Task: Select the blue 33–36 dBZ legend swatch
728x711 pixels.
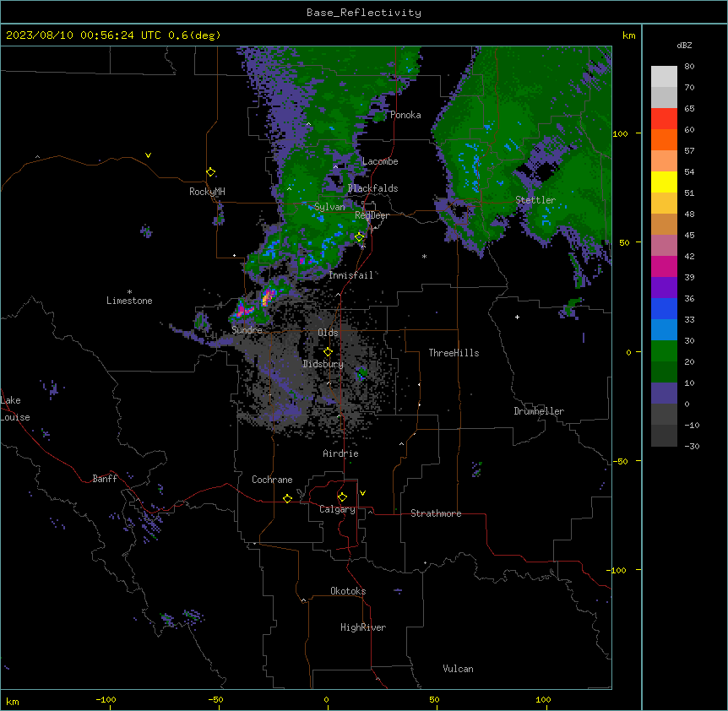Action: 664,308
